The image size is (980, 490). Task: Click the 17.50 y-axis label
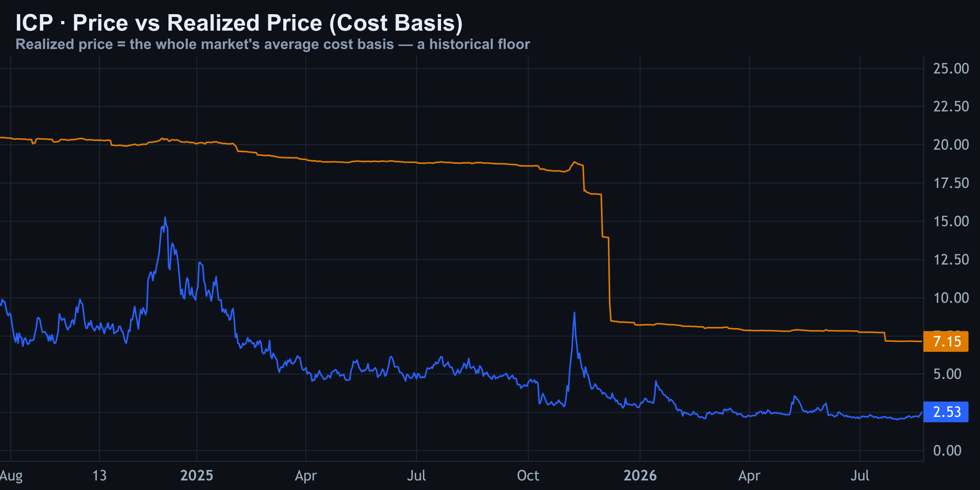click(x=951, y=183)
